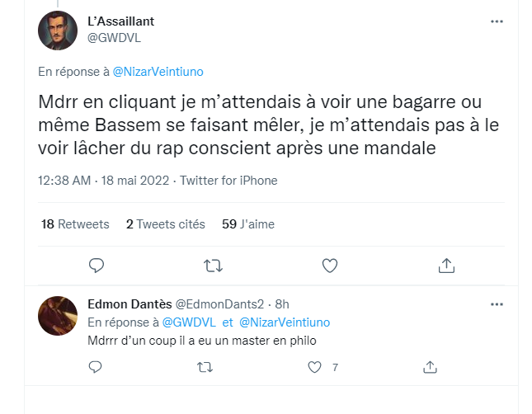View the 2 Tweets cités
This screenshot has width=532, height=414.
tap(166, 223)
